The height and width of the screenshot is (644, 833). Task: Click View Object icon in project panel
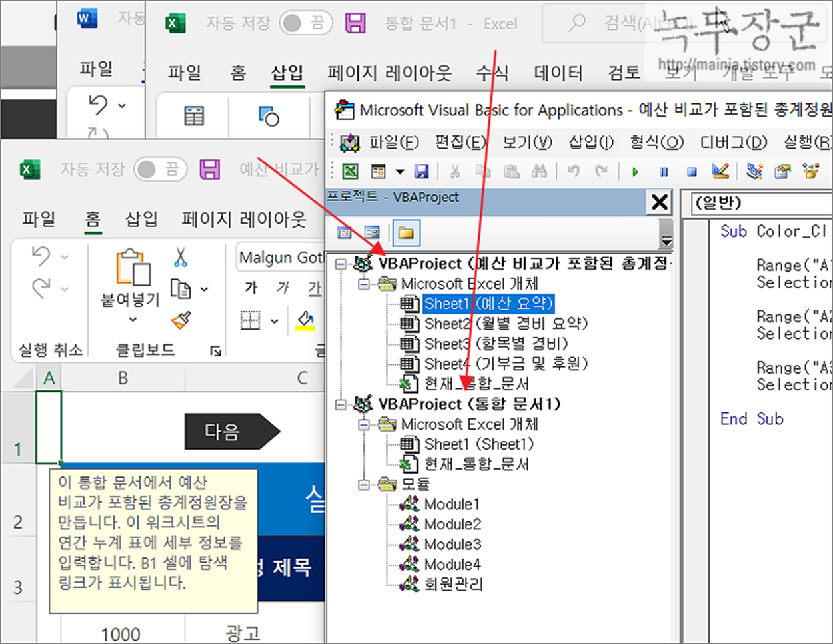click(372, 232)
